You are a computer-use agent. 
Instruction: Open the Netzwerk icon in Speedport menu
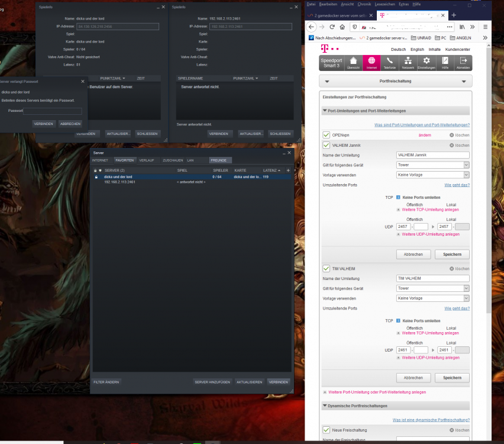(408, 63)
